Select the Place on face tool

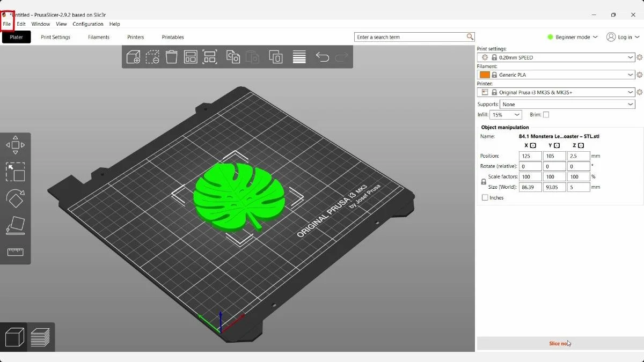pyautogui.click(x=16, y=225)
